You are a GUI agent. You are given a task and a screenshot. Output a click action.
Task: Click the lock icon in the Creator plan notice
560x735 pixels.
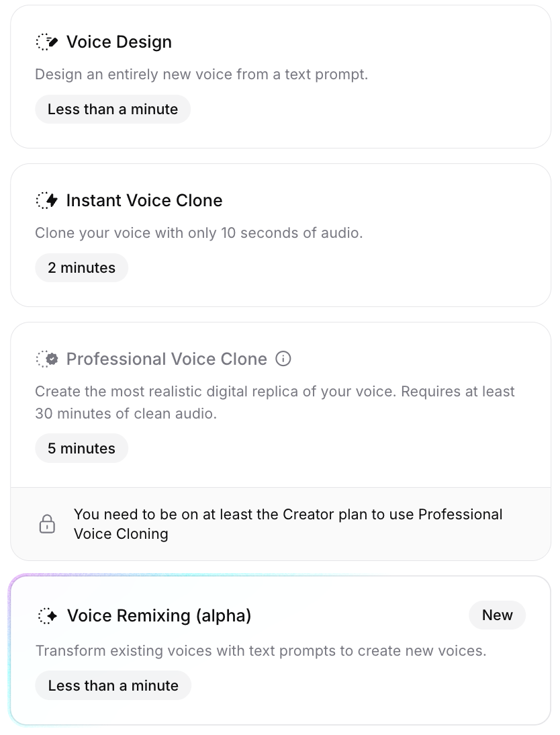(x=47, y=523)
